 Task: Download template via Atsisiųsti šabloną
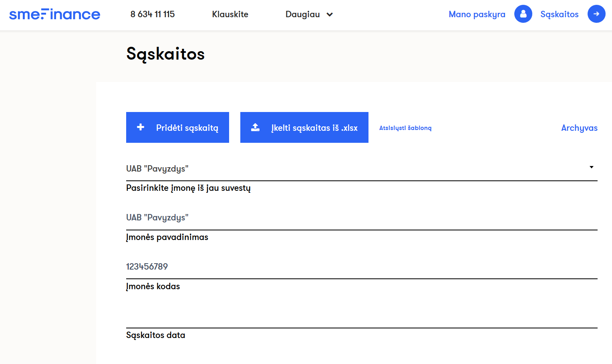[405, 128]
